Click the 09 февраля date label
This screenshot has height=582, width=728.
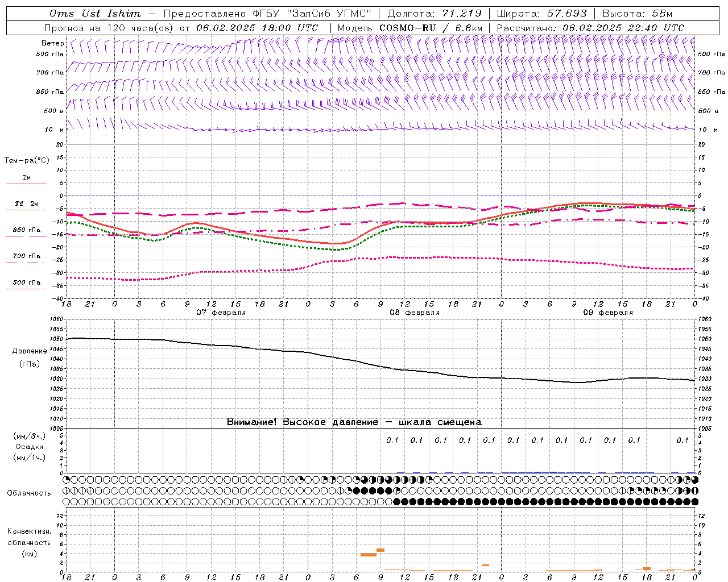[x=608, y=313]
